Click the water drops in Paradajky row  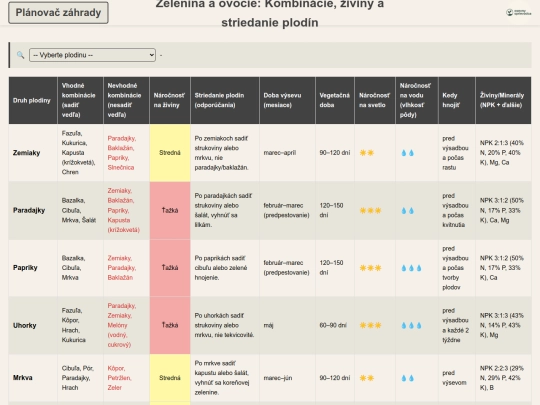407,210
